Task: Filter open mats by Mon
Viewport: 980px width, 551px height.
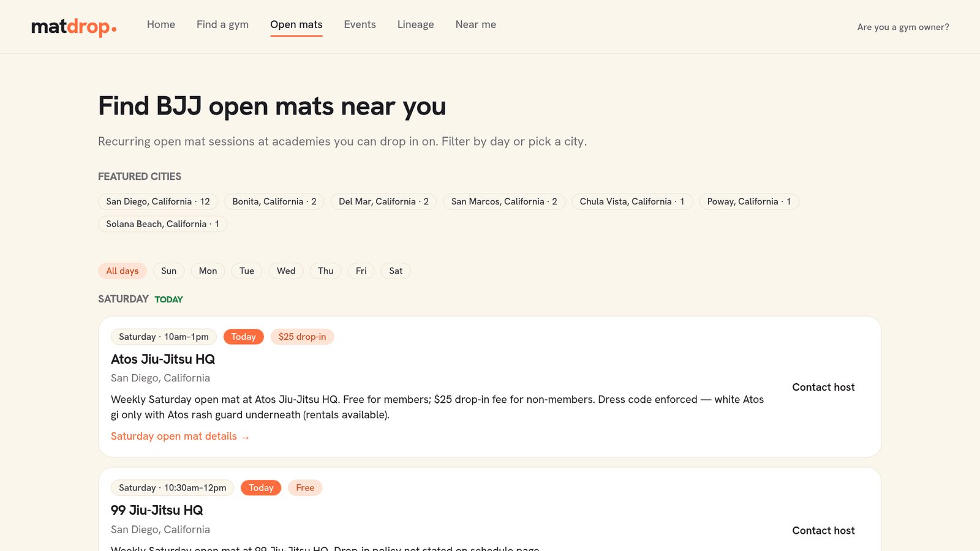Action: pyautogui.click(x=208, y=271)
